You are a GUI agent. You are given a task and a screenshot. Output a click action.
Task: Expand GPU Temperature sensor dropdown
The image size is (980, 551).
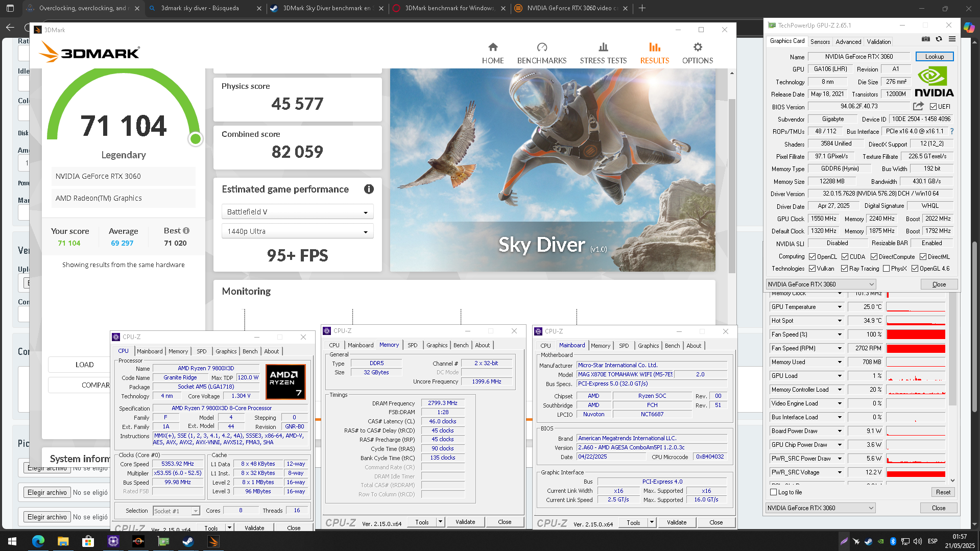tap(839, 307)
